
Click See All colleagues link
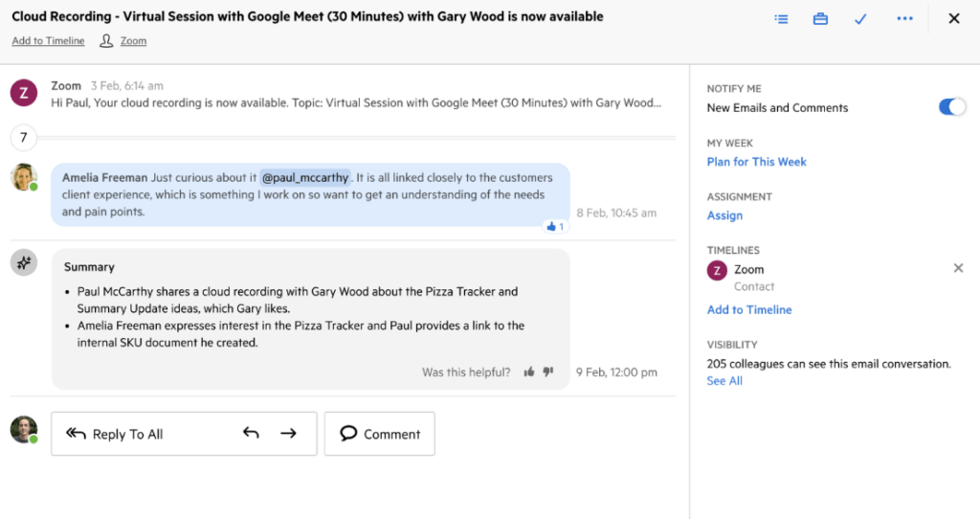coord(724,380)
